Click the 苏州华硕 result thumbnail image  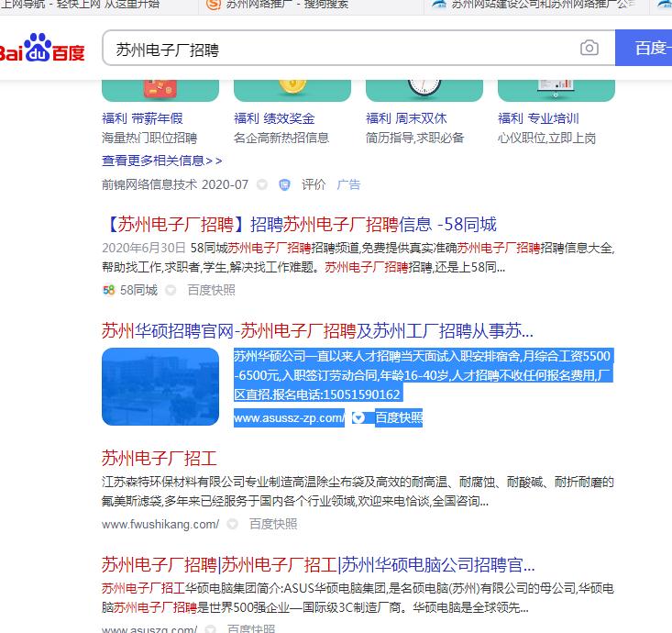pos(160,387)
